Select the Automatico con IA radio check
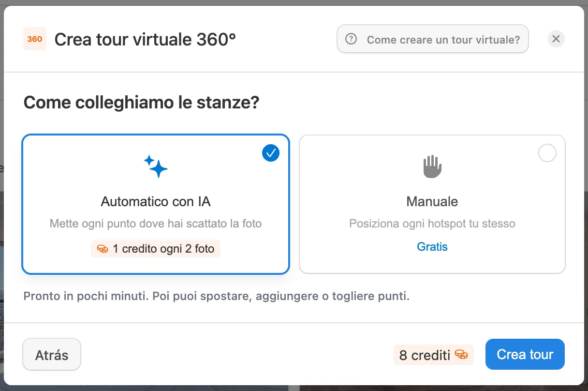 (x=271, y=153)
